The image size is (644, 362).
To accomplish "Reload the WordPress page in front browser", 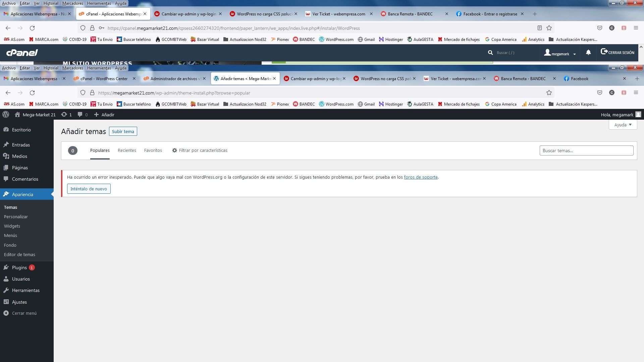I will pos(32,93).
